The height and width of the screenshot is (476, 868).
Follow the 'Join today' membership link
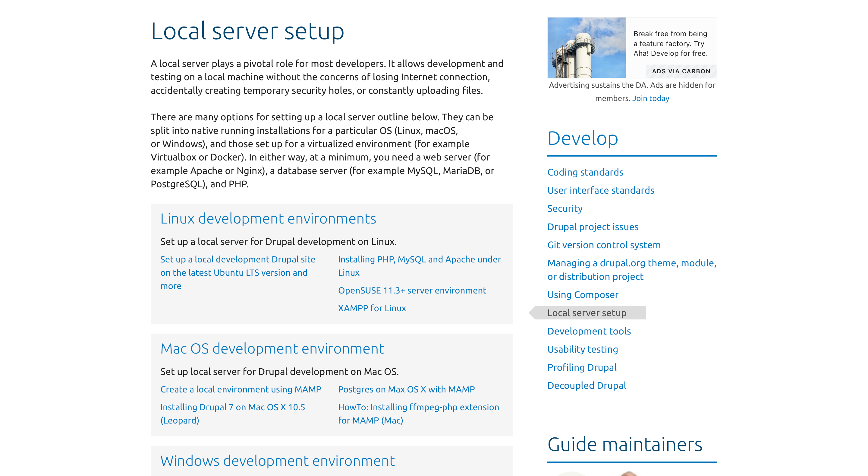[x=650, y=98]
